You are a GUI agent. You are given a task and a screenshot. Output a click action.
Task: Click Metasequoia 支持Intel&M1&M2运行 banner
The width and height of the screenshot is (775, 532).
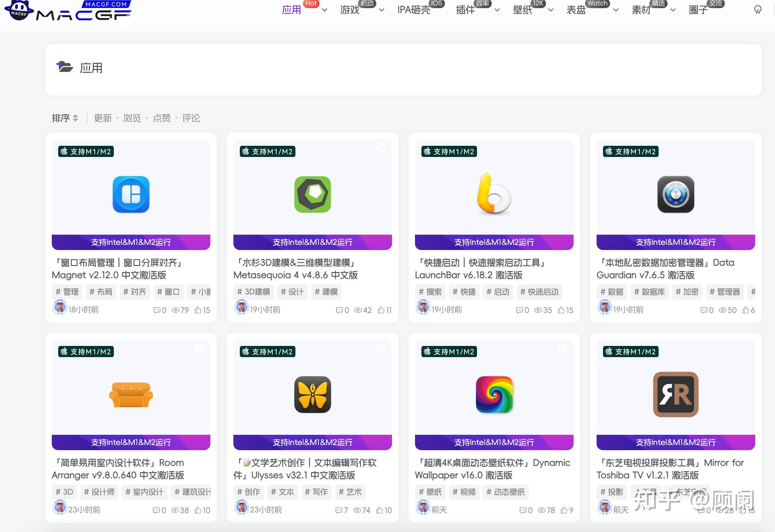click(312, 242)
